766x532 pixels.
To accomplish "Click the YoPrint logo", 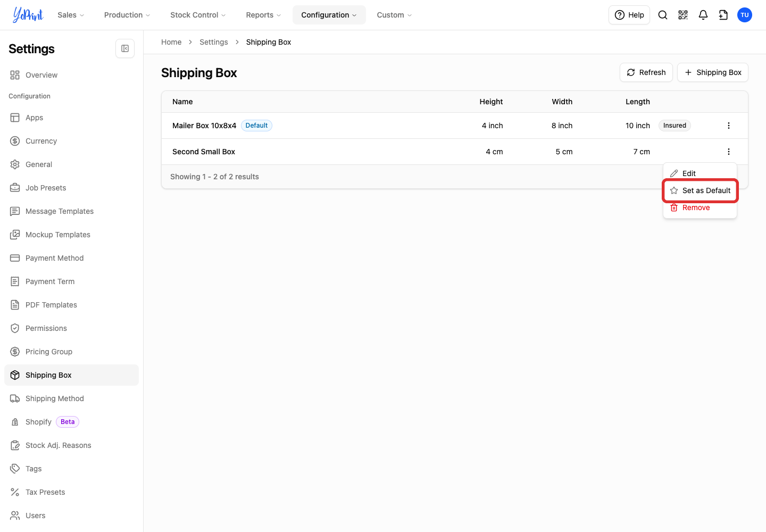I will pyautogui.click(x=28, y=15).
